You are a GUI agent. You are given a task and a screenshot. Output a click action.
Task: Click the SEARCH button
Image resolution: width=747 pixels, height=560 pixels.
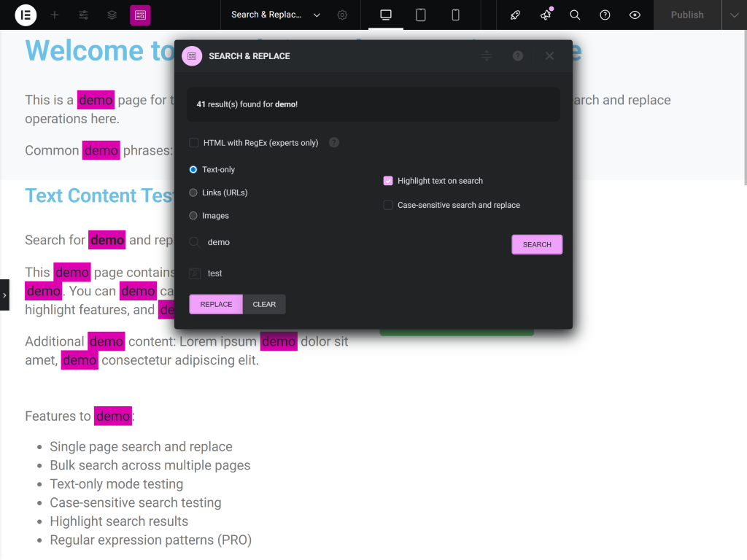[x=537, y=244]
